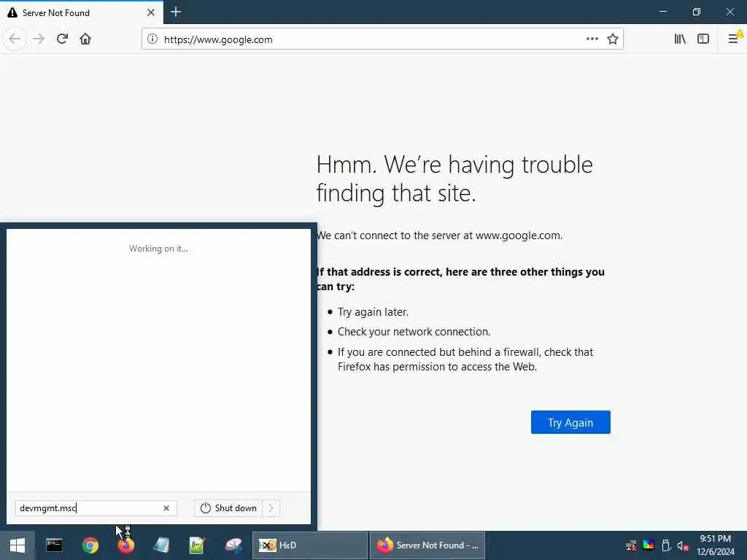This screenshot has width=747, height=560.
Task: Reload the current page
Action: click(62, 39)
